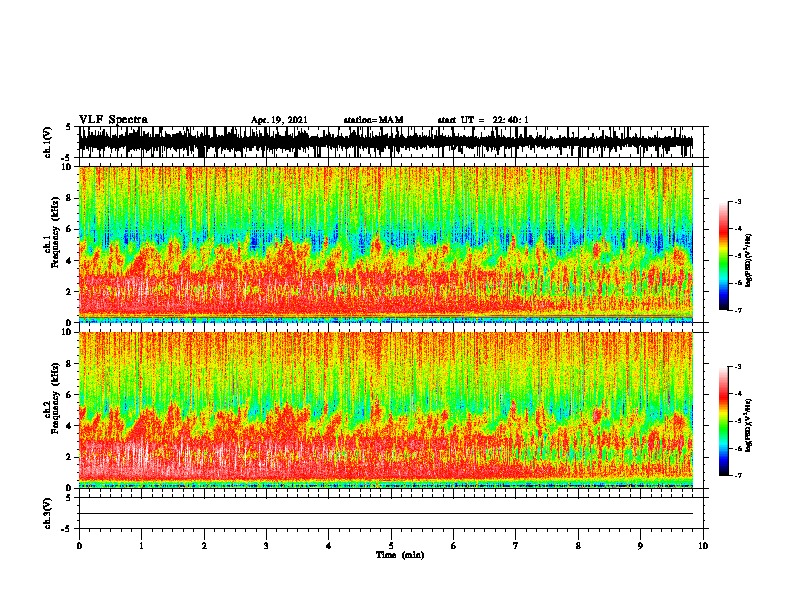Click the ch.2 color scale bar
The height and width of the screenshot is (612, 792).
[724, 421]
